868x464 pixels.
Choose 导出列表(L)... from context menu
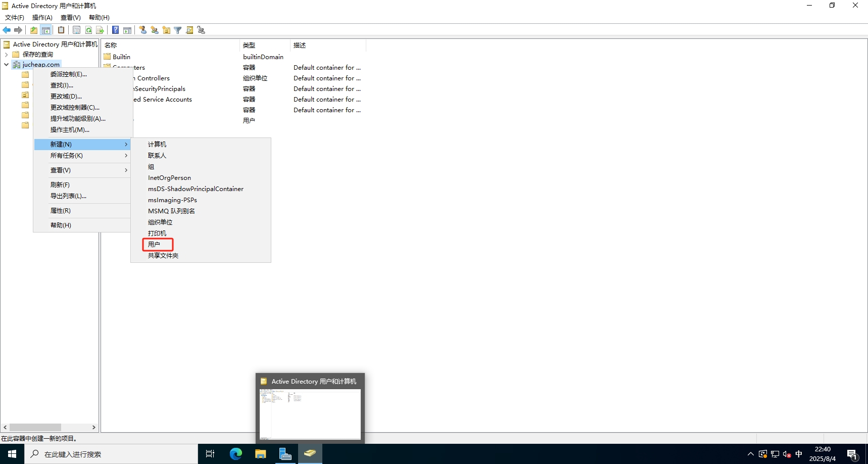pyautogui.click(x=83, y=196)
